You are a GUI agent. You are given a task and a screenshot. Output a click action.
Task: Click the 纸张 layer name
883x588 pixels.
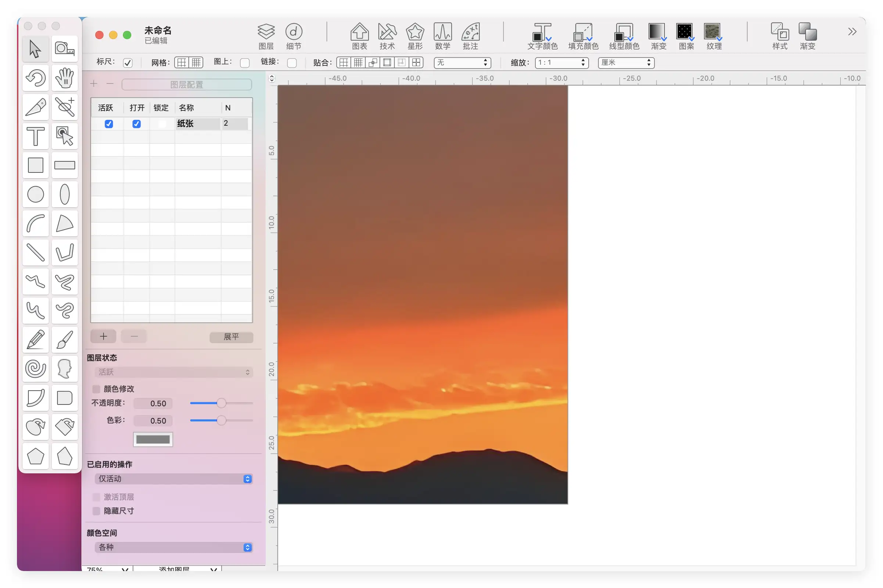point(186,124)
